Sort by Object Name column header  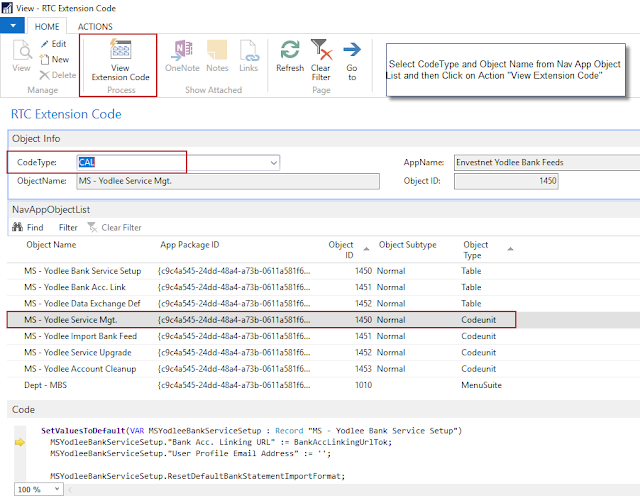click(x=51, y=245)
